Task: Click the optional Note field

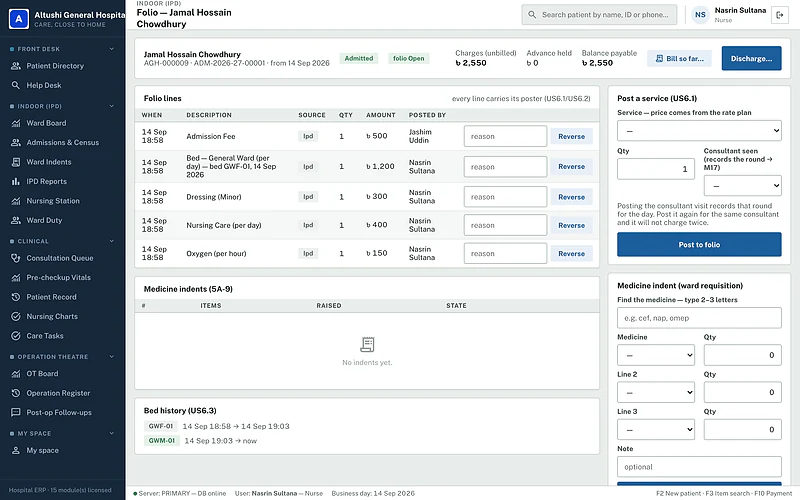Action: (699, 467)
